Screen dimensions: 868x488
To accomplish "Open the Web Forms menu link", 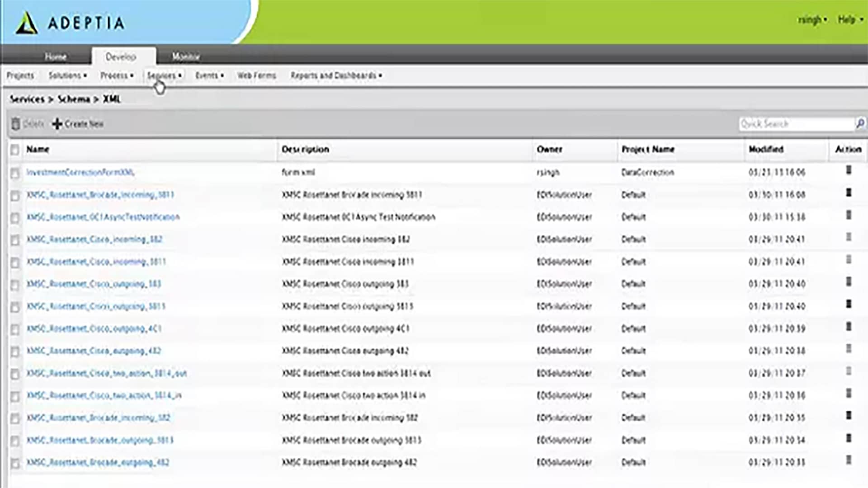I will click(x=256, y=75).
